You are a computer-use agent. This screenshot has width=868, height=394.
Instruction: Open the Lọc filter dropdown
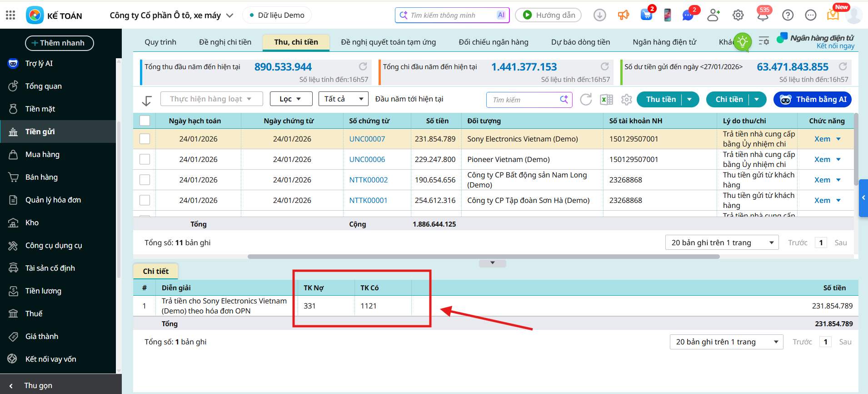tap(291, 99)
